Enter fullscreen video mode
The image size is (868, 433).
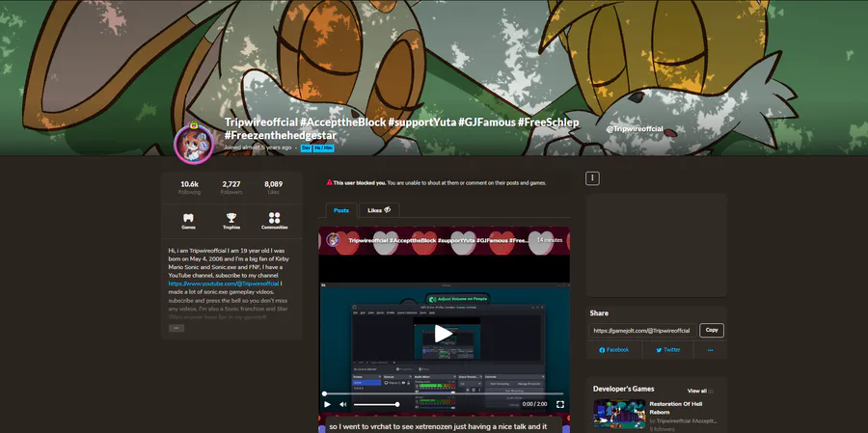559,404
